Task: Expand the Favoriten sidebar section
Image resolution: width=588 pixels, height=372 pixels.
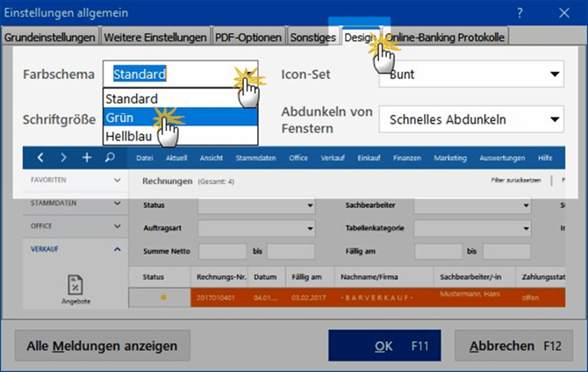Action: 118,179
